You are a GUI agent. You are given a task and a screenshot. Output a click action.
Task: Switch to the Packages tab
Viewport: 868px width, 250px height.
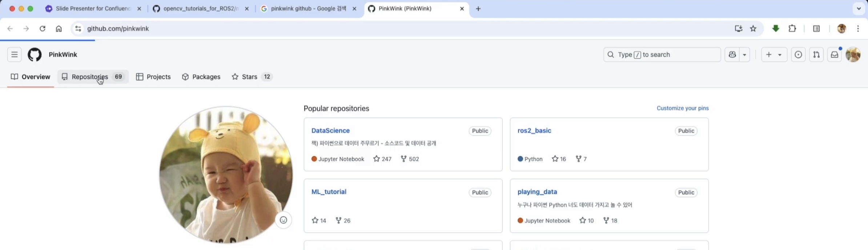(201, 77)
